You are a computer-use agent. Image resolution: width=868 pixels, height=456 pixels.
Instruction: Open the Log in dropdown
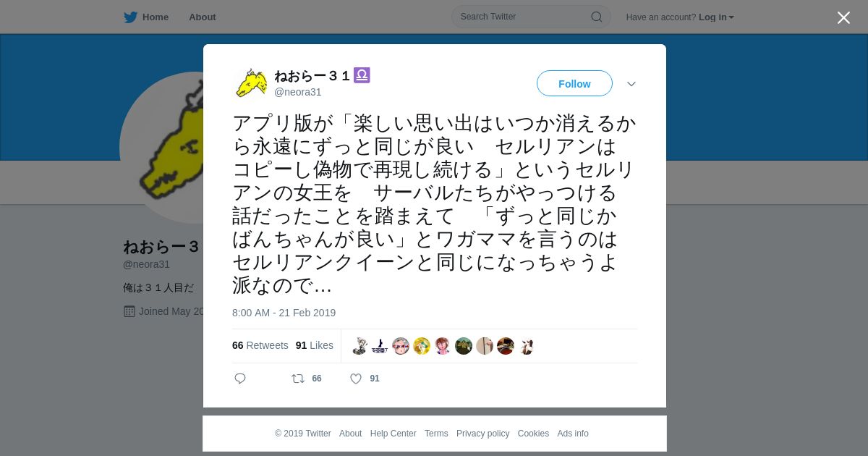(x=716, y=17)
